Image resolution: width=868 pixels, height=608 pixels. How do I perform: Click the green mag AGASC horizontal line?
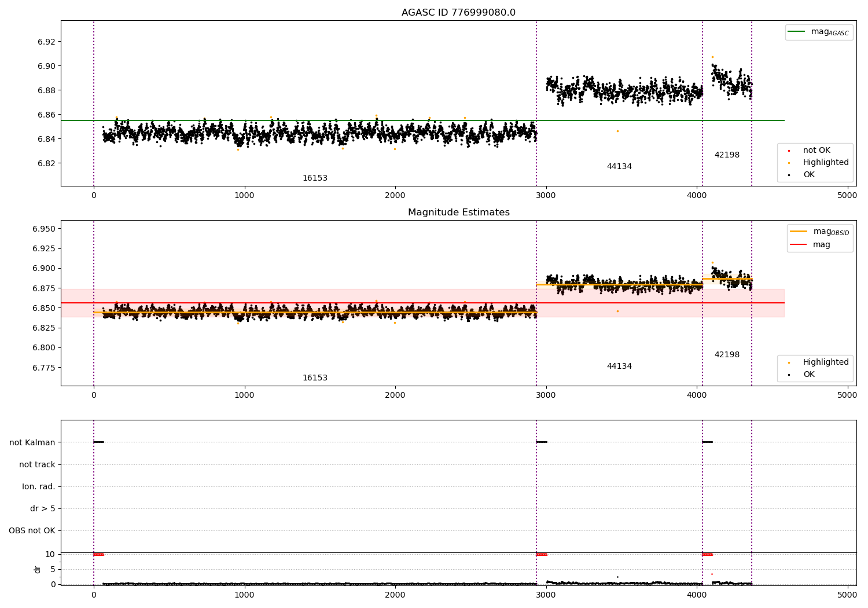tap(422, 120)
